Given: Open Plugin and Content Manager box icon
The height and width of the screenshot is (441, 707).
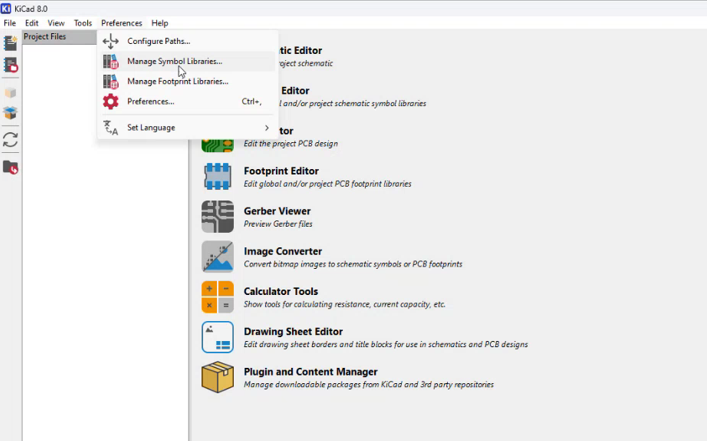Looking at the screenshot, I should 217,377.
